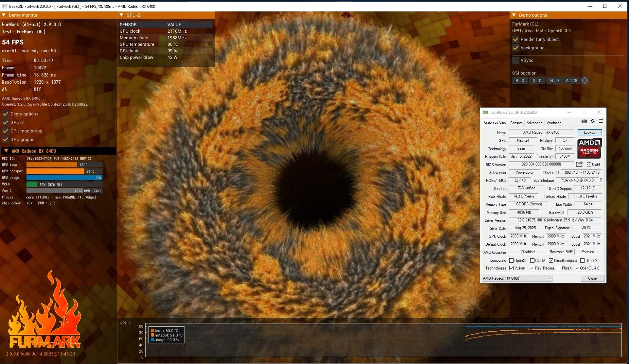Open the GPU-Z hamburger menu

601,121
